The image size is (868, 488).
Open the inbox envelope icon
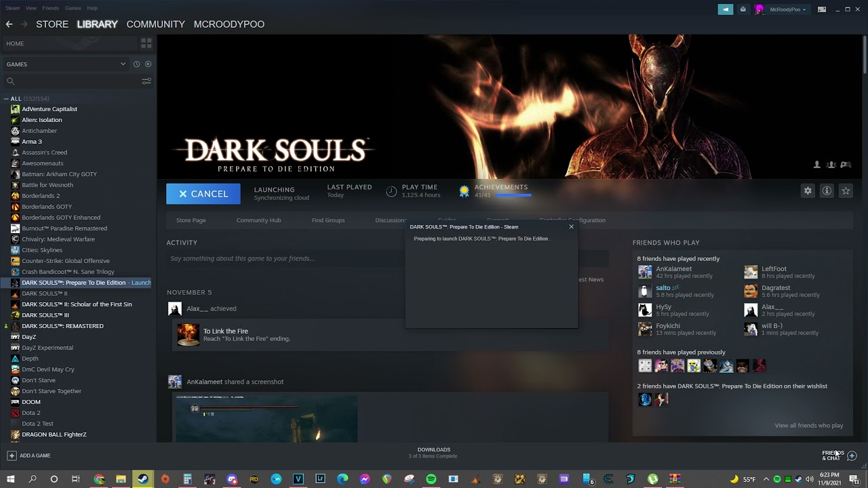click(743, 9)
